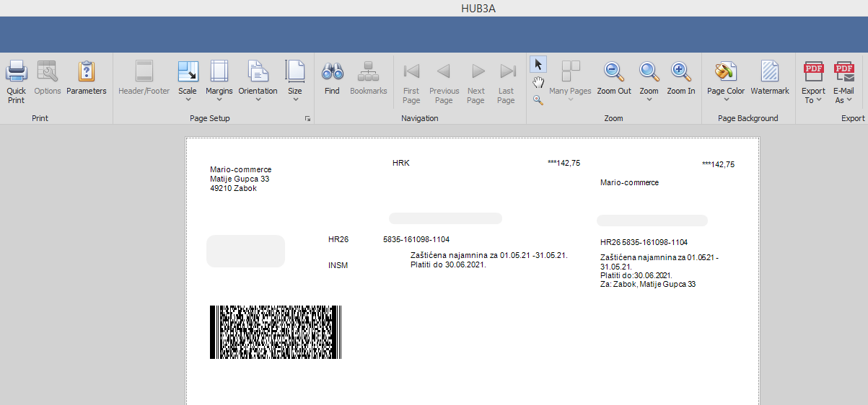Open Page Setup dialog launcher
The height and width of the screenshot is (405, 868).
click(x=307, y=118)
